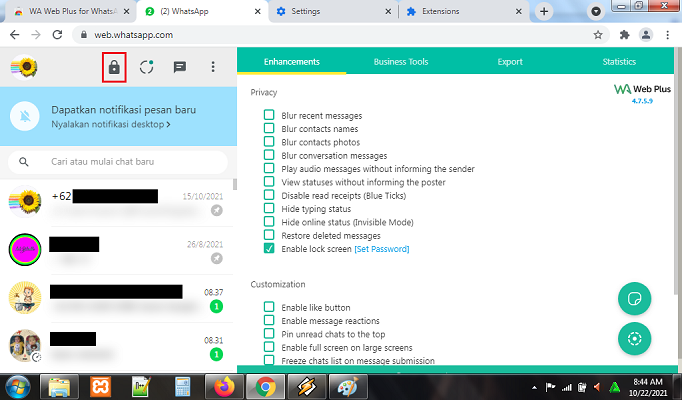Switch to Business Tools tab
Viewport: 682px width, 400px height.
click(x=401, y=62)
